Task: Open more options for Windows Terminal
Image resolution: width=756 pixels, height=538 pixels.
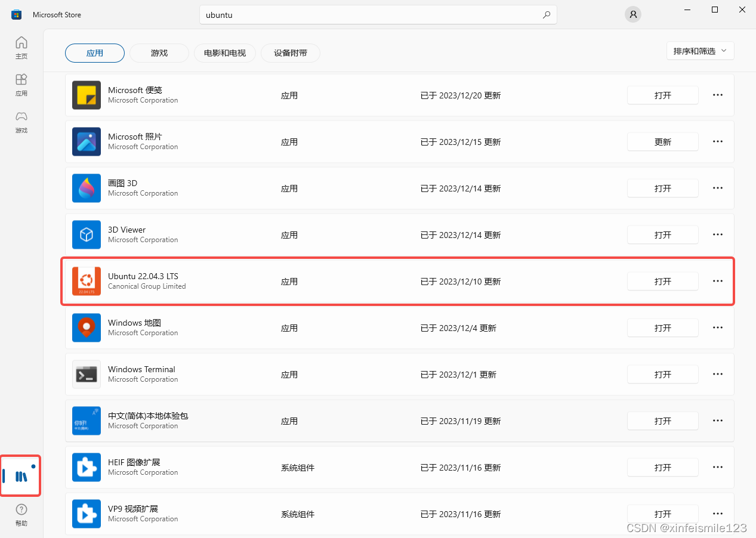Action: (x=718, y=374)
